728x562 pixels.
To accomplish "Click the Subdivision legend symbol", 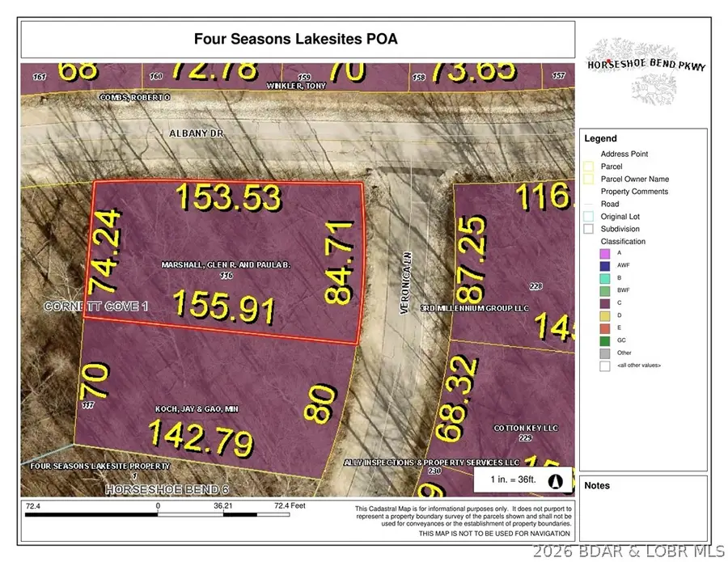I will 589,229.
